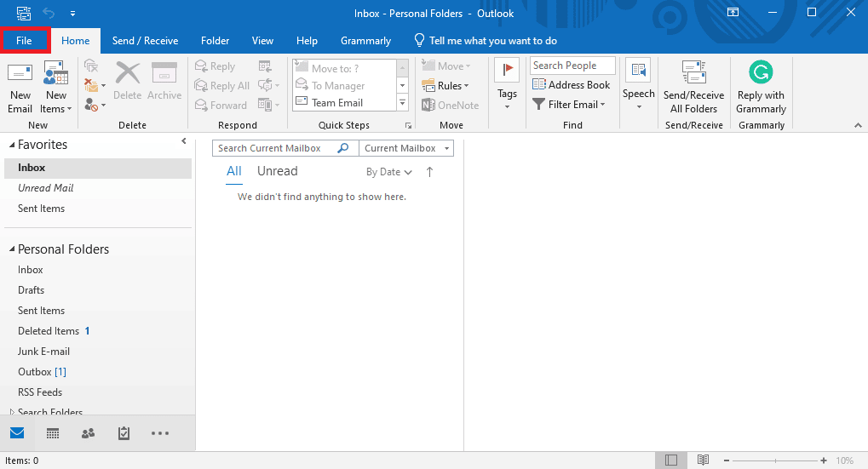Click Send/Receive All Folders
868x469 pixels.
(693, 88)
